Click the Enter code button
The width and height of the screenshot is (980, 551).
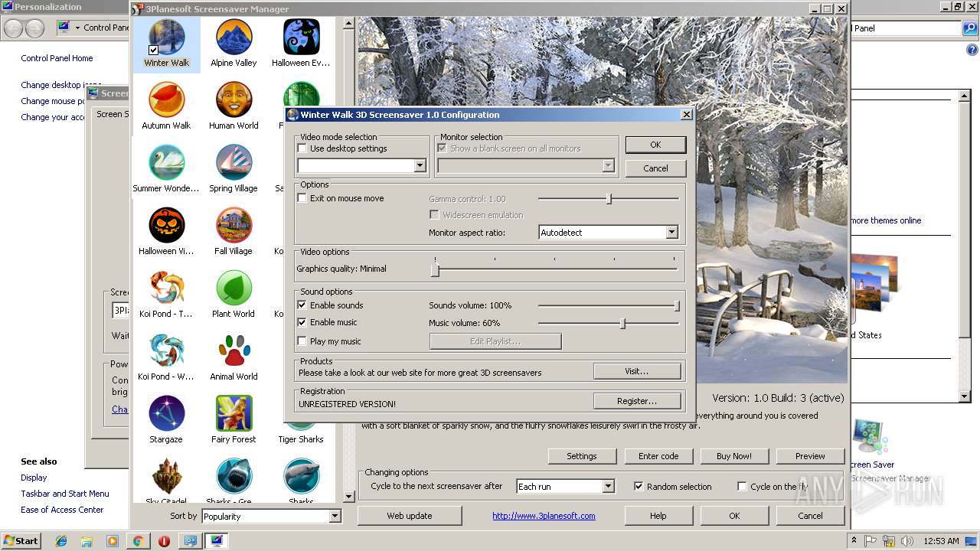(658, 456)
